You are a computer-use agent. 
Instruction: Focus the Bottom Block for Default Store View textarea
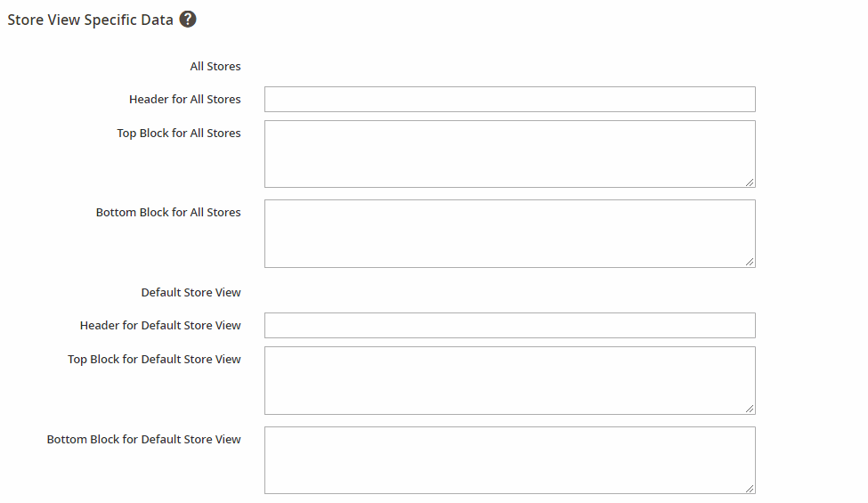tap(510, 460)
